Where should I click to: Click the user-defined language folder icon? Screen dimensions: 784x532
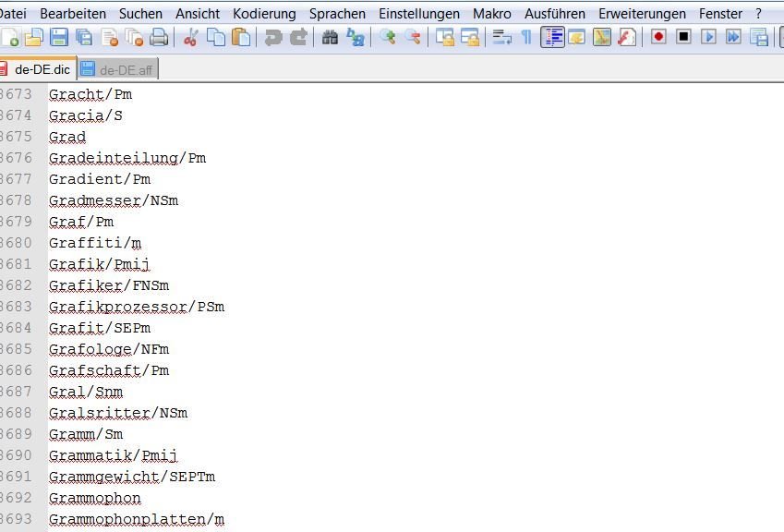[x=576, y=38]
